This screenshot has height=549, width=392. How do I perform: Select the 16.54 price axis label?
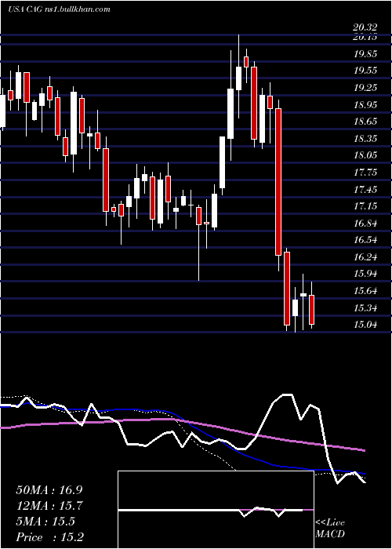[x=365, y=240]
